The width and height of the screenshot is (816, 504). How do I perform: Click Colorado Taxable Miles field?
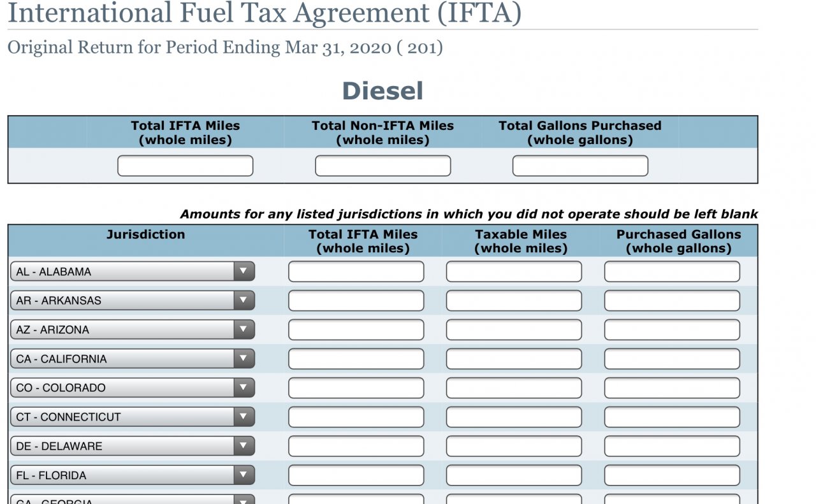[x=514, y=388]
